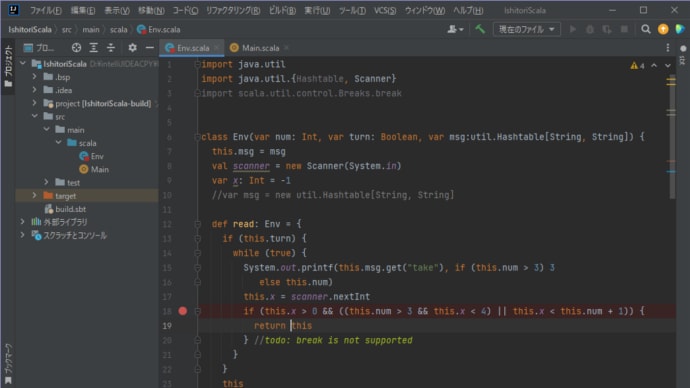Go to next highlighted error arrow

[668, 66]
